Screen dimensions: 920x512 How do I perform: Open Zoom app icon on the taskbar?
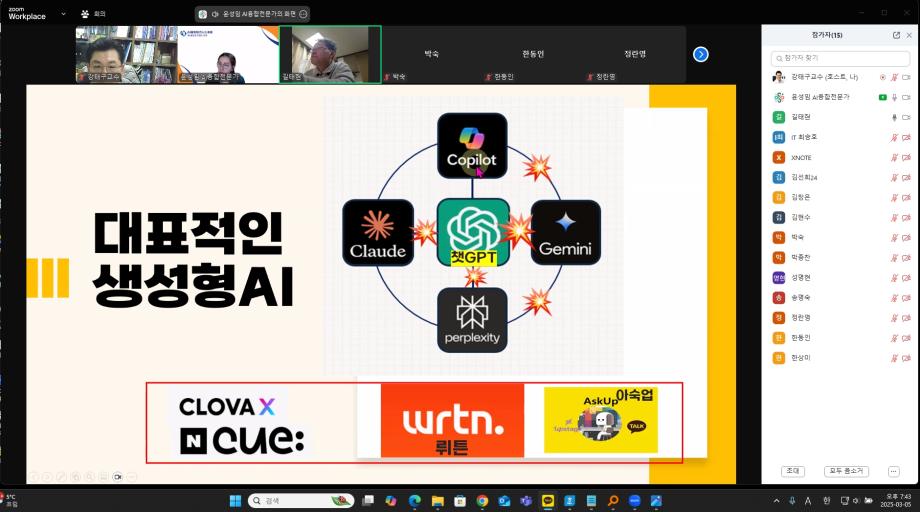click(634, 501)
